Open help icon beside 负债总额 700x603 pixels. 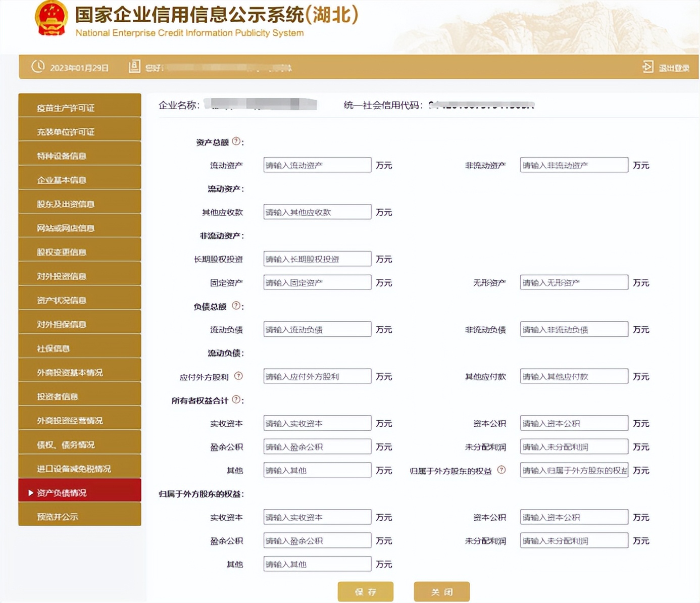pos(236,306)
